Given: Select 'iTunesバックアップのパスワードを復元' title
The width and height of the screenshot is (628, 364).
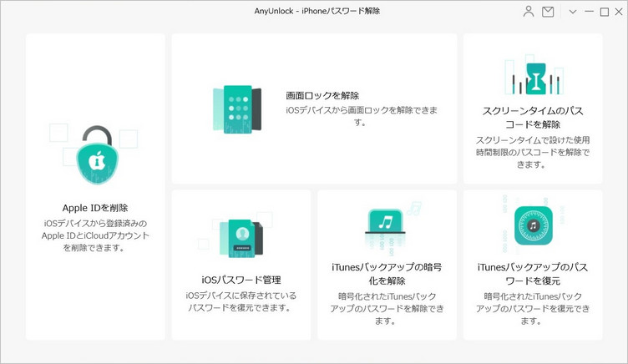Looking at the screenshot, I should 533,274.
